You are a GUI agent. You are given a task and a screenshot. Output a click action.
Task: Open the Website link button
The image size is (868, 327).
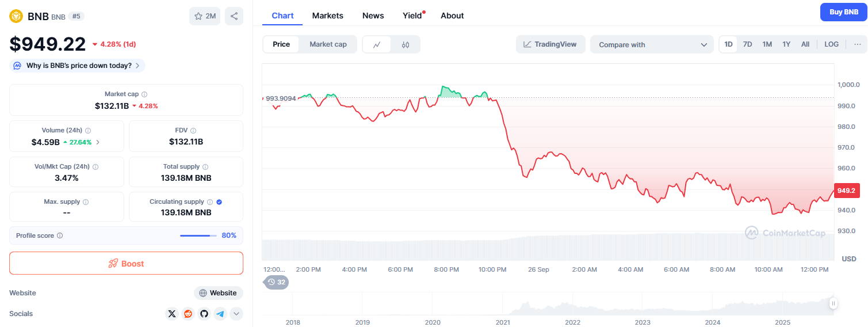point(218,293)
